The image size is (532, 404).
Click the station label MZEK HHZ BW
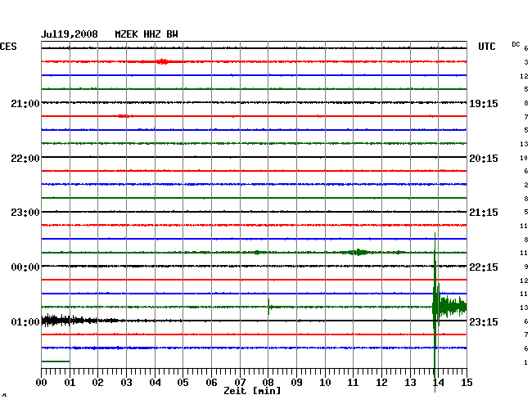pos(147,34)
